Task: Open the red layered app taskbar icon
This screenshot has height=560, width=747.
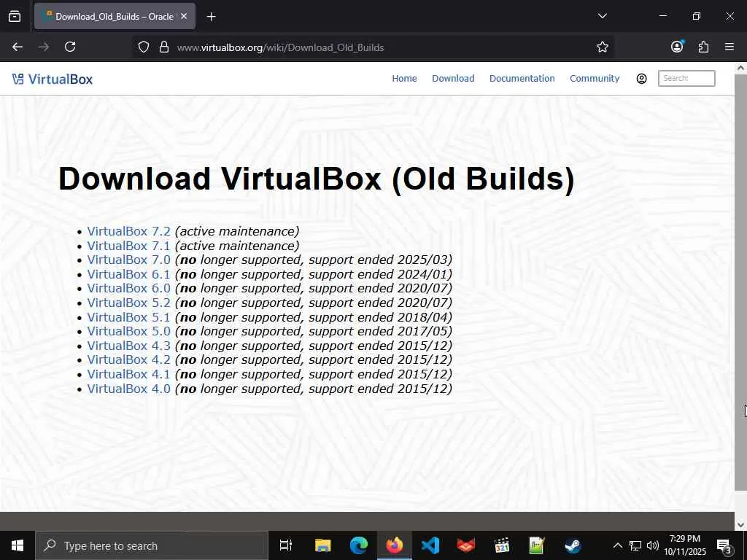Action: [x=466, y=545]
